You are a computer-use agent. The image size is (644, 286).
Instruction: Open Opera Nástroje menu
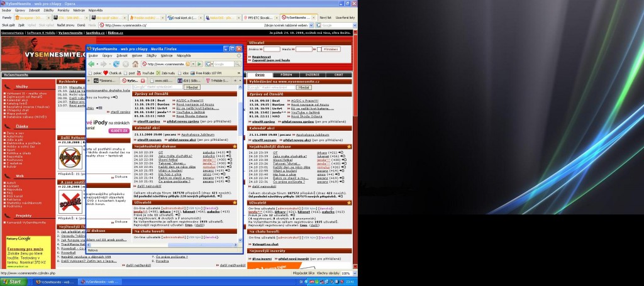coord(79,10)
